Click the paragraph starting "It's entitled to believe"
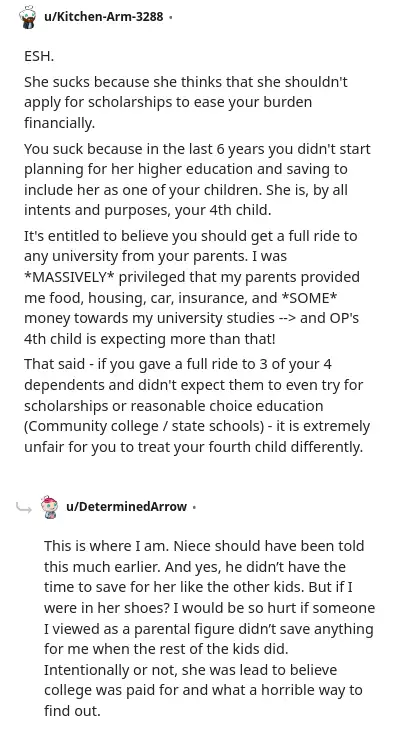Viewport: 400px width, 746px height. click(192, 287)
